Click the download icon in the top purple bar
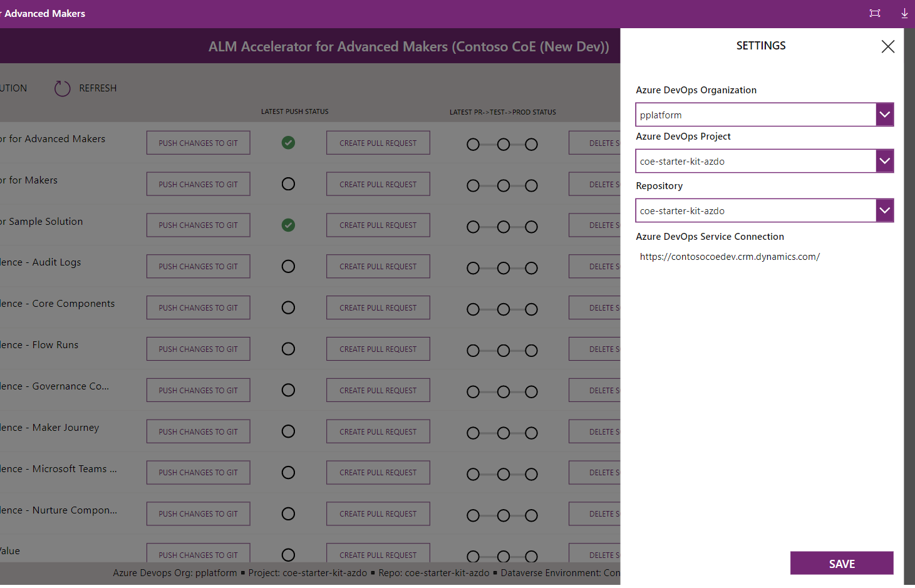This screenshot has height=588, width=915. pyautogui.click(x=904, y=13)
